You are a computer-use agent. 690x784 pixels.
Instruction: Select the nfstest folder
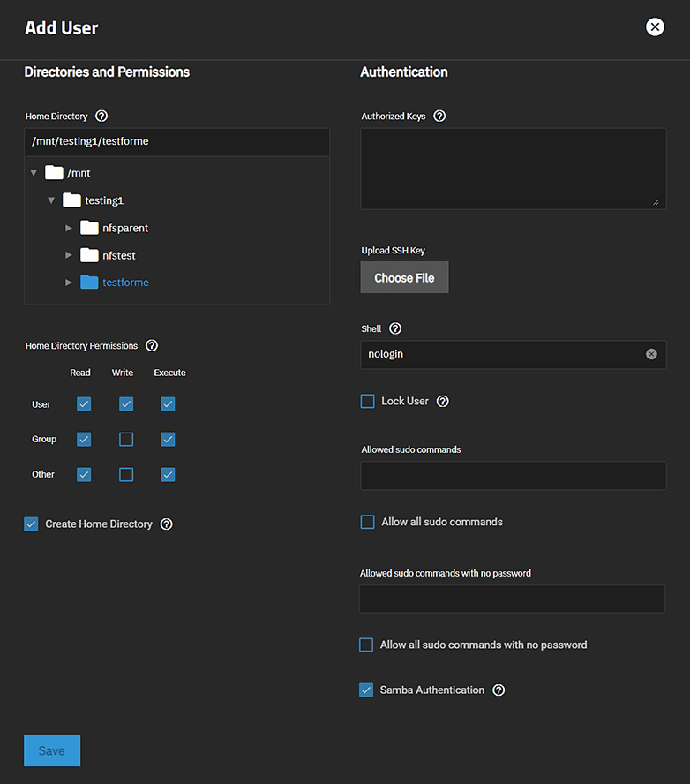[118, 255]
